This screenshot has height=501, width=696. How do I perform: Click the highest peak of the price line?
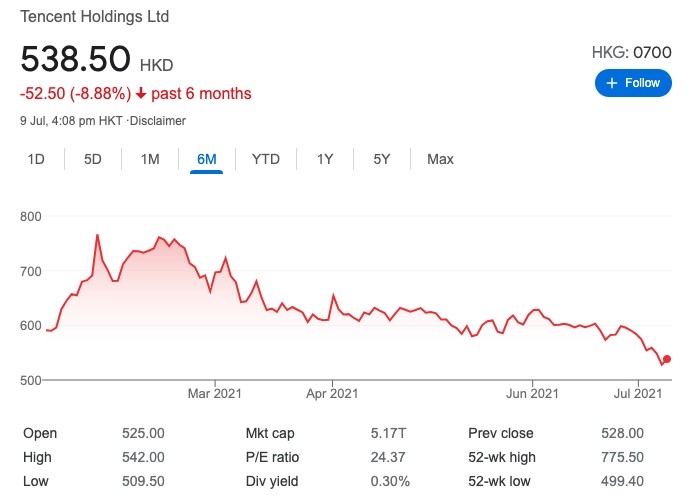click(x=97, y=235)
